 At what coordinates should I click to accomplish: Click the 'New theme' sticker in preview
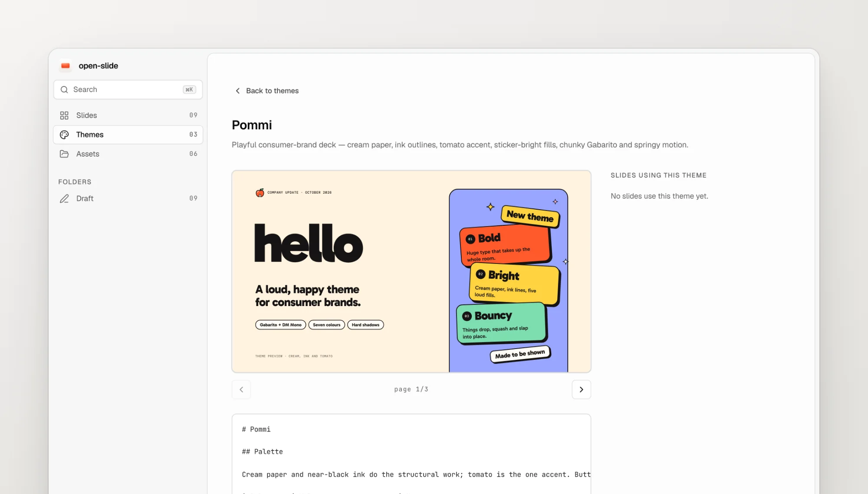(x=530, y=216)
